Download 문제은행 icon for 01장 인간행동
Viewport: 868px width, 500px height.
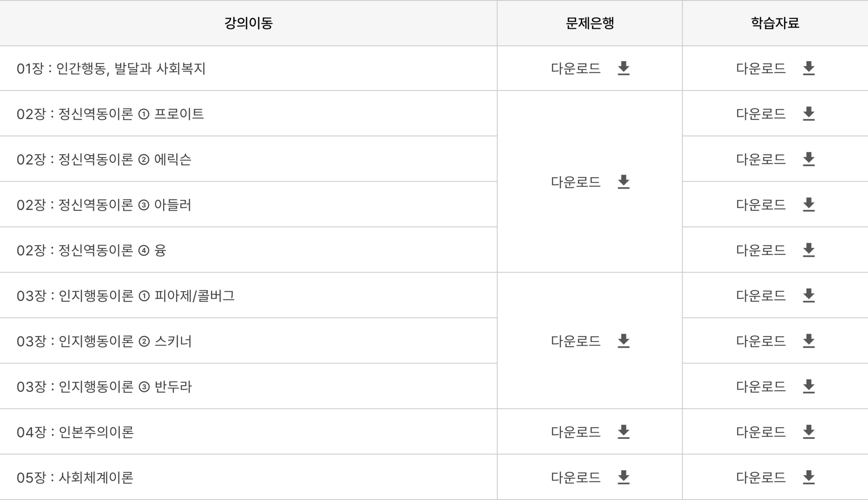(x=623, y=68)
